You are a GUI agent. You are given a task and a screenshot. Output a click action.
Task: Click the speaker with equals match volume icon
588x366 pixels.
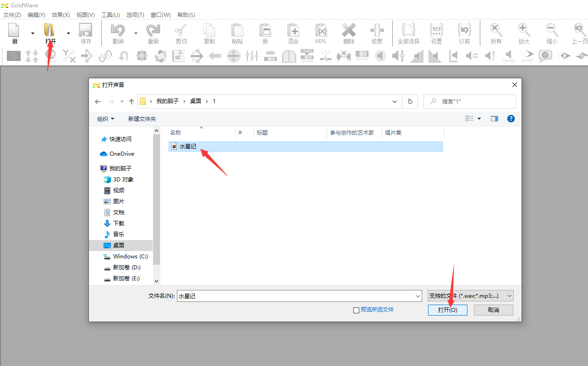pyautogui.click(x=472, y=56)
